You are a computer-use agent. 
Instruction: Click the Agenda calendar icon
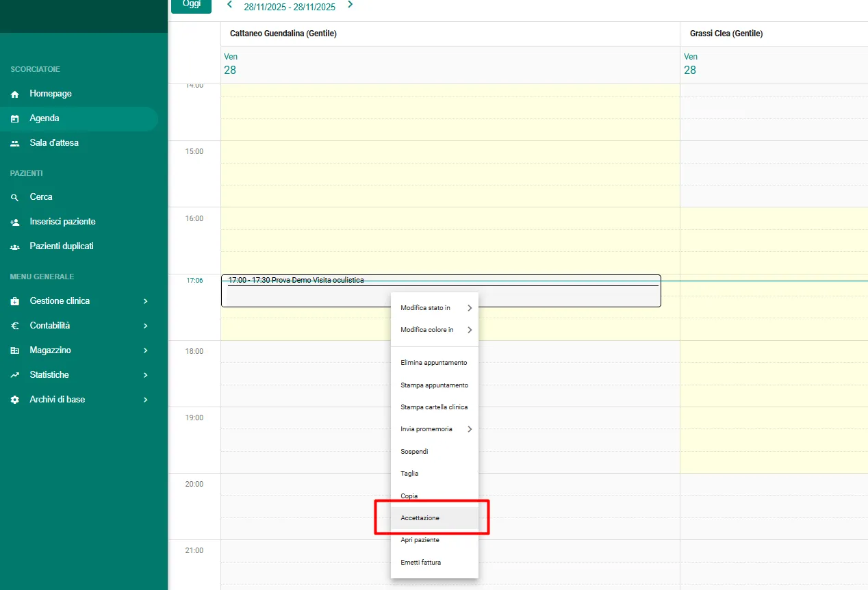(x=15, y=118)
